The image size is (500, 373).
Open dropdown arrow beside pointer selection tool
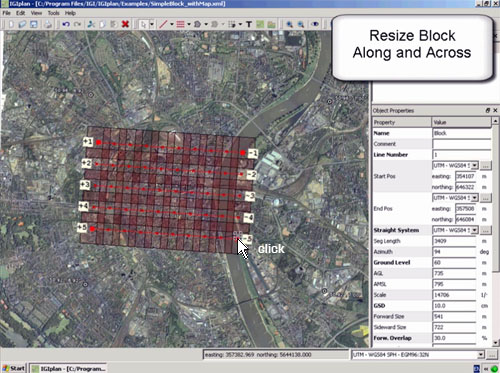tap(152, 24)
